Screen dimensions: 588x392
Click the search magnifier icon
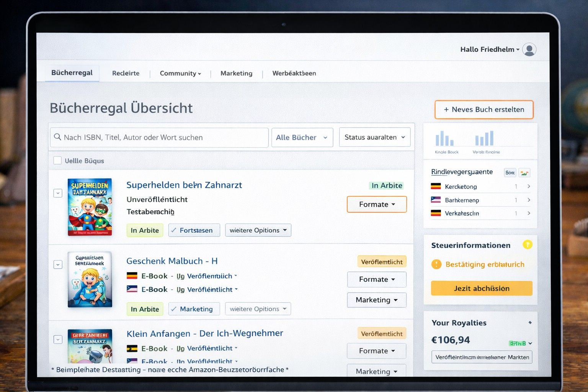(x=57, y=137)
